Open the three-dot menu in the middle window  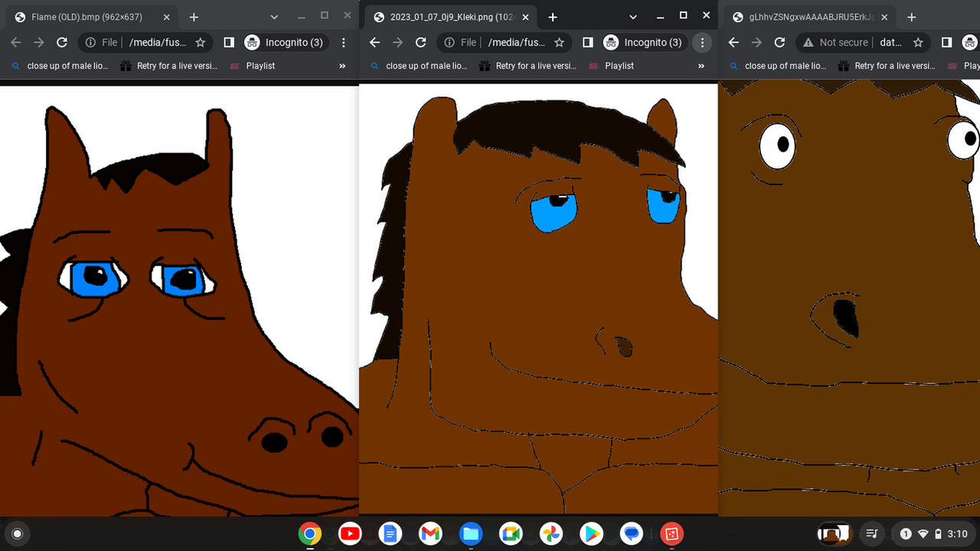coord(702,43)
